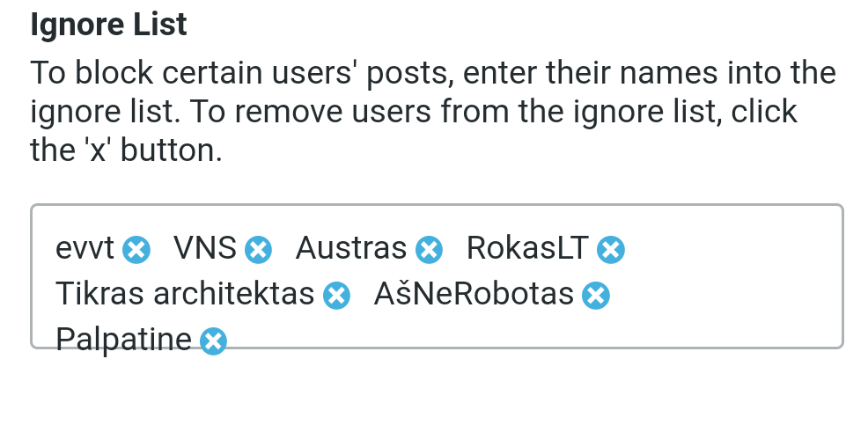Select the Austras username tag text
868x447 pixels.
(x=351, y=248)
